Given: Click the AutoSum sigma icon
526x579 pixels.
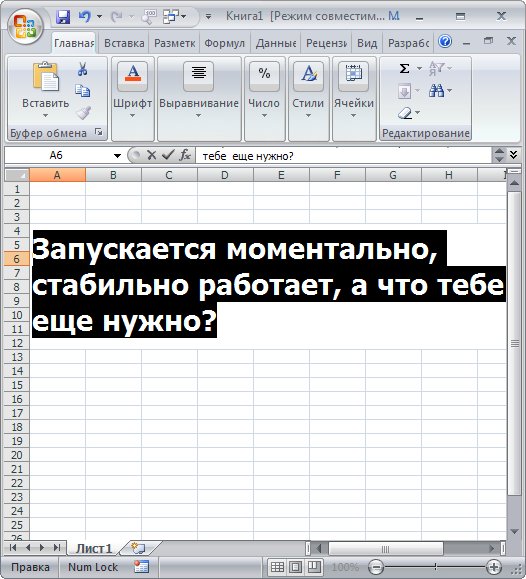Looking at the screenshot, I should (404, 68).
